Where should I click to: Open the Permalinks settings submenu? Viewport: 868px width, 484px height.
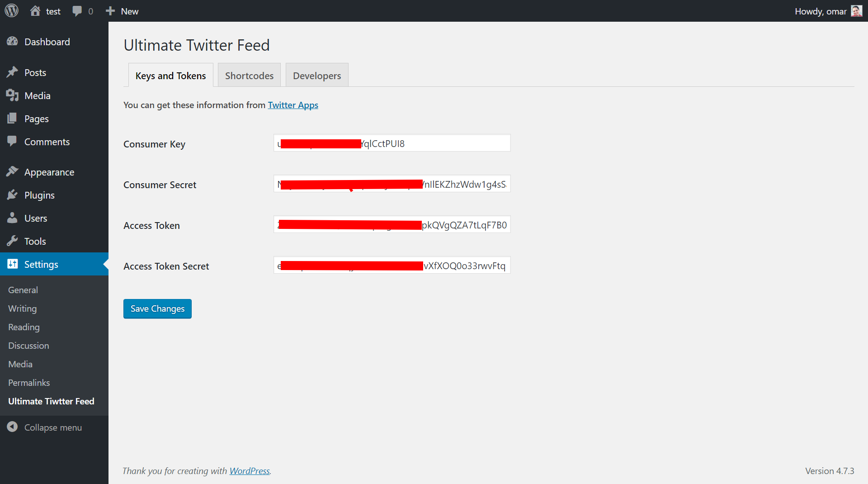tap(29, 383)
